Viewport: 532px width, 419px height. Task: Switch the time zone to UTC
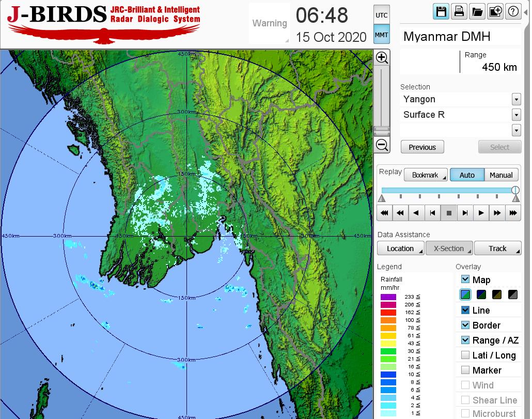click(381, 15)
